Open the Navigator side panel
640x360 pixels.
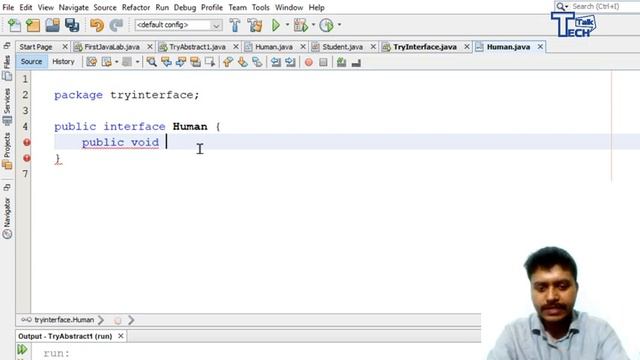[x=7, y=218]
